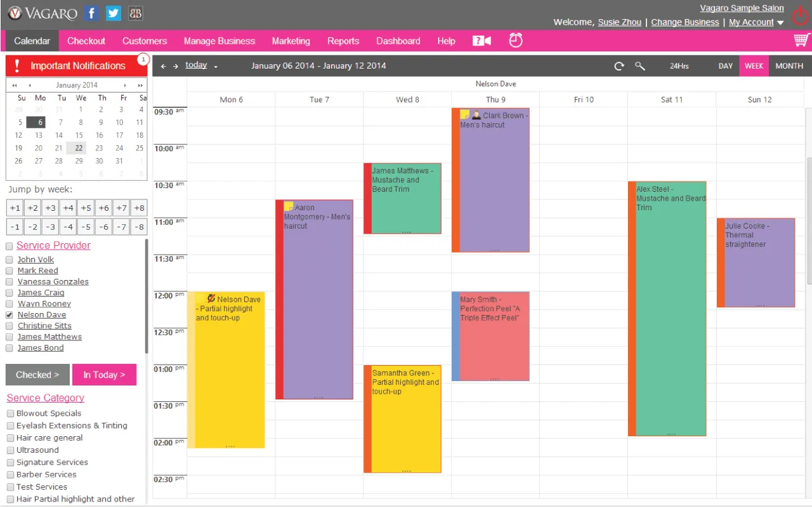Uncheck the Nelson Dave service provider

point(10,315)
